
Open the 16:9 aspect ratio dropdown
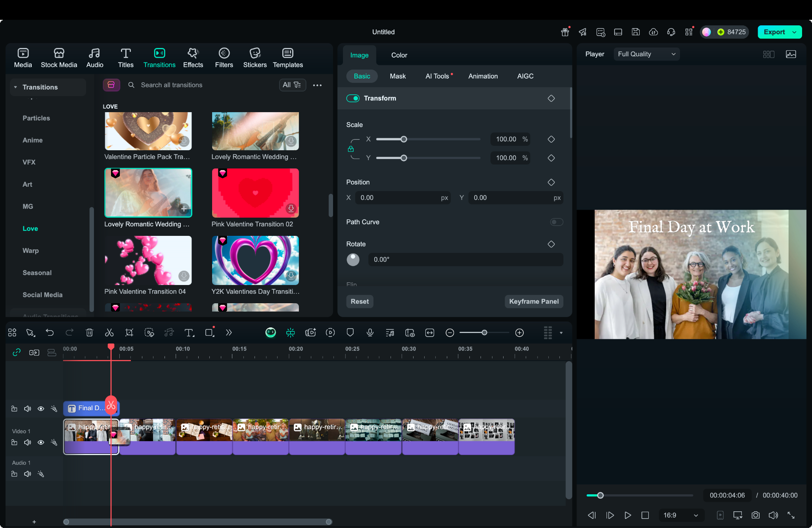pyautogui.click(x=681, y=515)
